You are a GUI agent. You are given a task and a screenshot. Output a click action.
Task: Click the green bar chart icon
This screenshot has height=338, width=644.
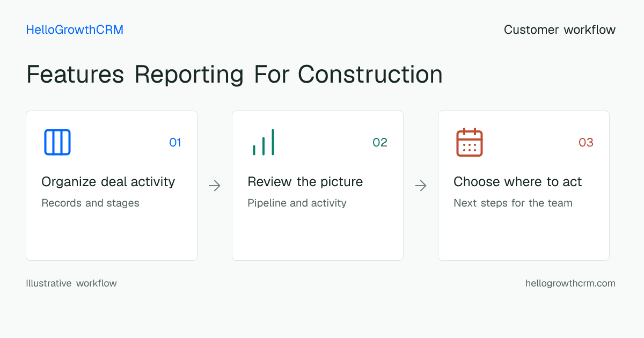[x=264, y=142]
